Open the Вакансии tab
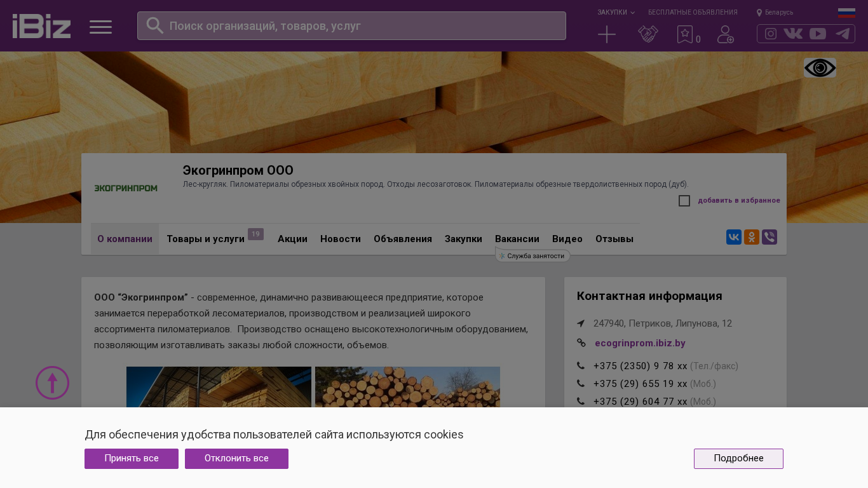 coord(517,239)
